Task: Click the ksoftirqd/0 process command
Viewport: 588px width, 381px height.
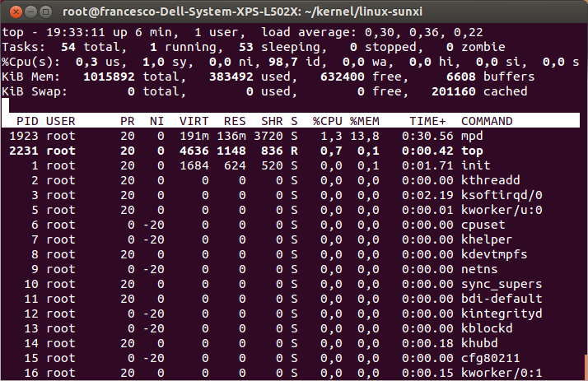Action: (502, 196)
